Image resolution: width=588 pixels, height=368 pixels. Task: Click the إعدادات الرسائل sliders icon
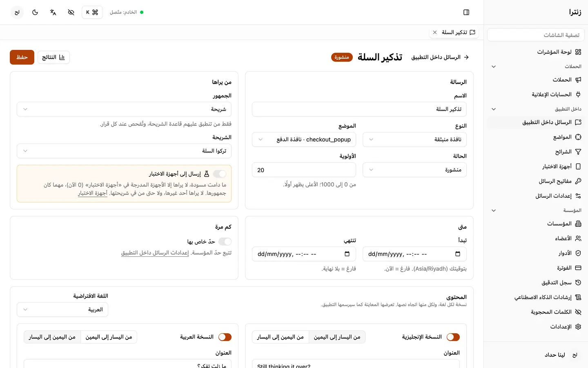pos(578,196)
